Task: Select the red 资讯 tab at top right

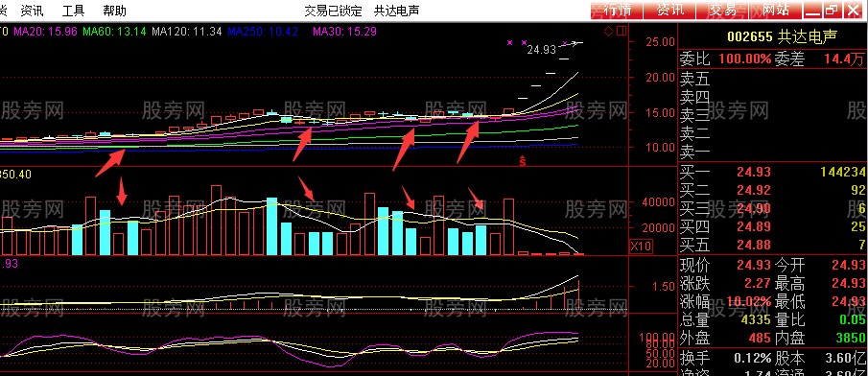Action: click(x=670, y=10)
